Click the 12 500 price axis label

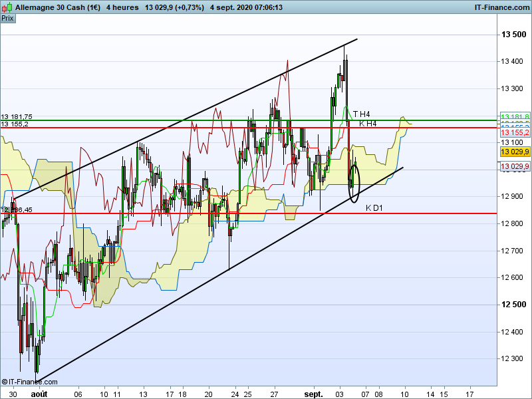pyautogui.click(x=513, y=305)
